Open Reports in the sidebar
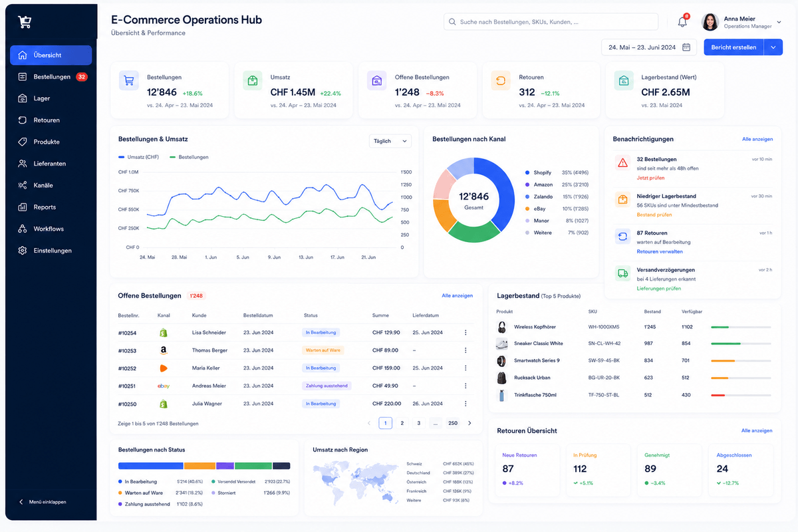This screenshot has height=532, width=798. click(x=51, y=207)
